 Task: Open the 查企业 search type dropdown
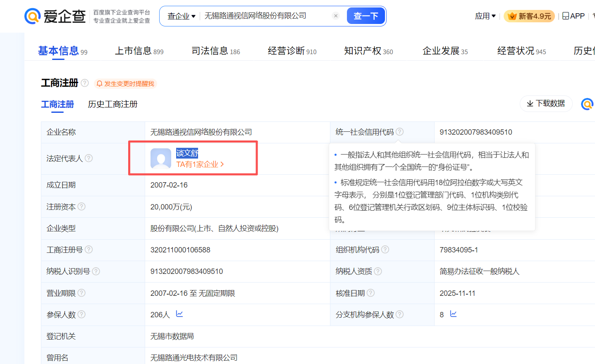pos(181,16)
